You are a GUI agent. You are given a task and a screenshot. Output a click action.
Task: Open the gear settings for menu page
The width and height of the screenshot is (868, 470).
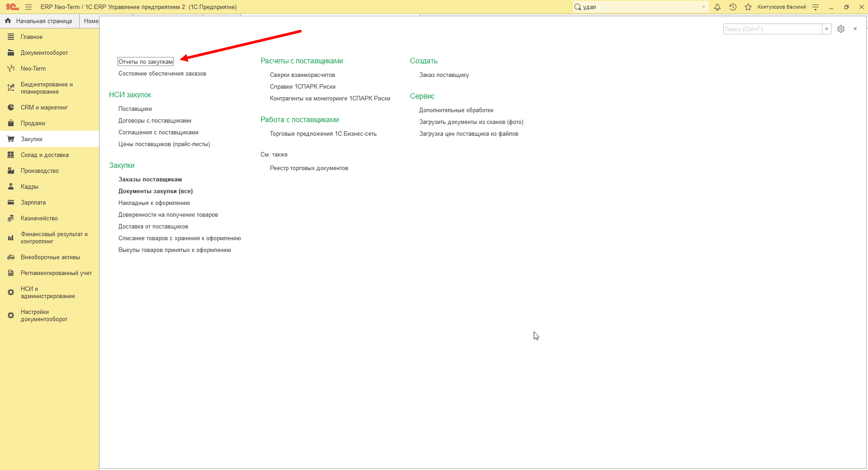pos(841,29)
